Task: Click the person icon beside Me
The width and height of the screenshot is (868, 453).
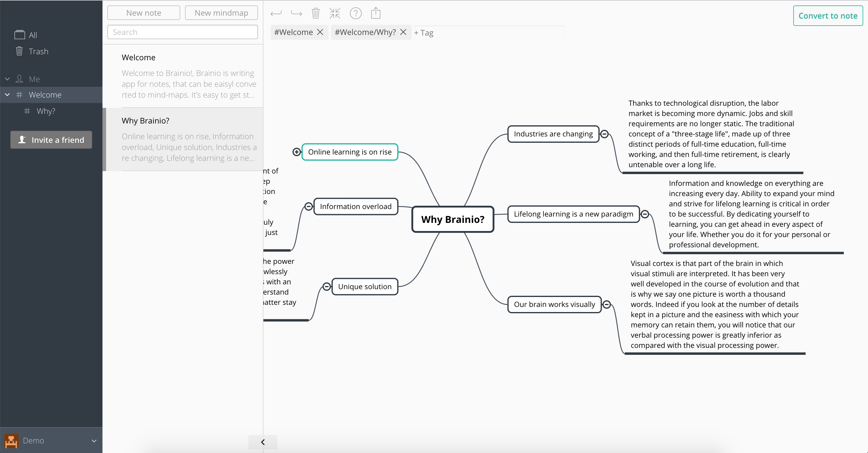Action: click(x=19, y=79)
